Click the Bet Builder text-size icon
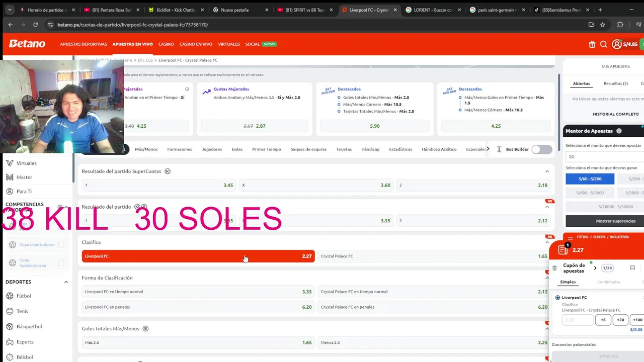Image resolution: width=644 pixels, height=362 pixels. (x=499, y=149)
